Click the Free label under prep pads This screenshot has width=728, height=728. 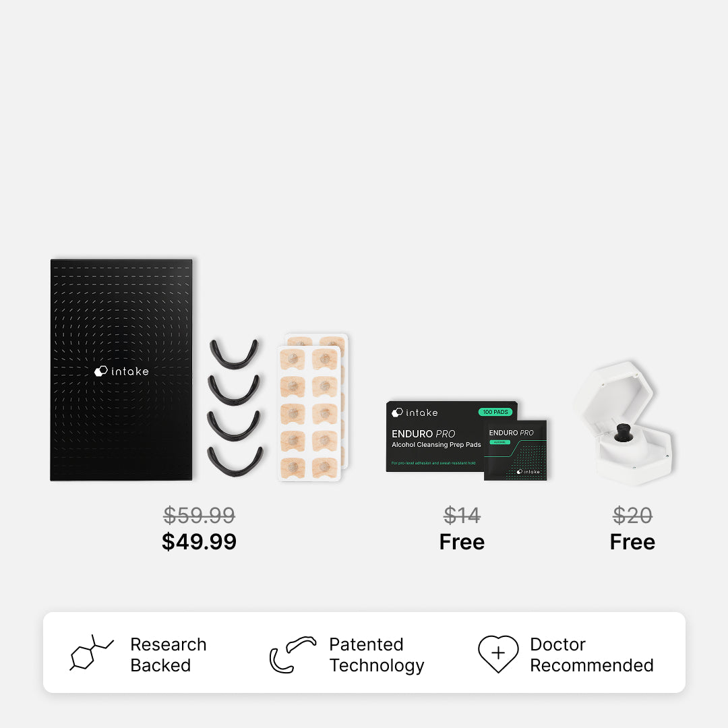(462, 542)
